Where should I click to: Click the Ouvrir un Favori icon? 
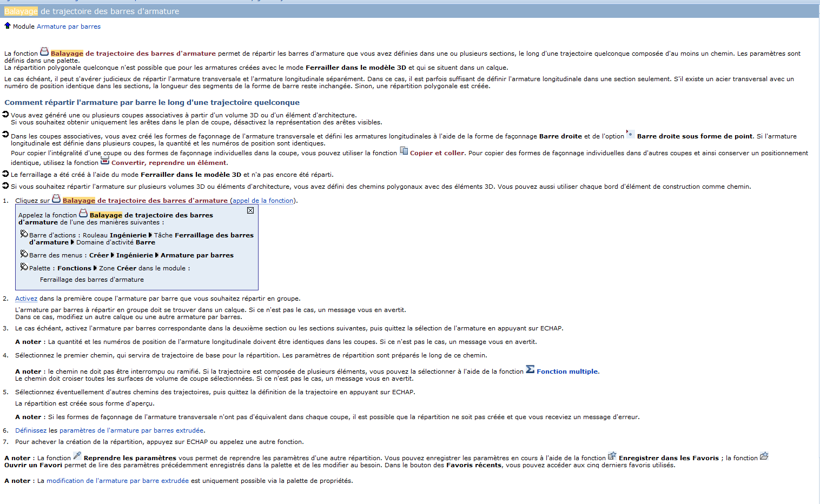click(764, 456)
